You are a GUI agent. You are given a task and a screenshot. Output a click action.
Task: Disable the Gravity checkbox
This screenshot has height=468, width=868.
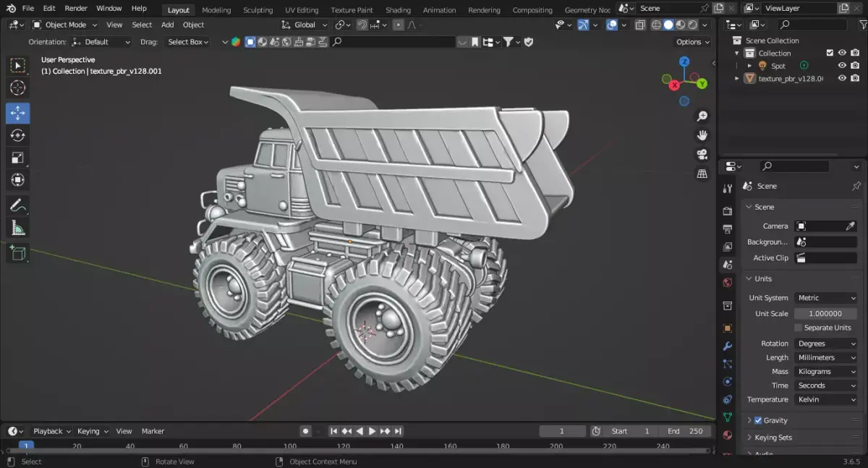coord(758,420)
